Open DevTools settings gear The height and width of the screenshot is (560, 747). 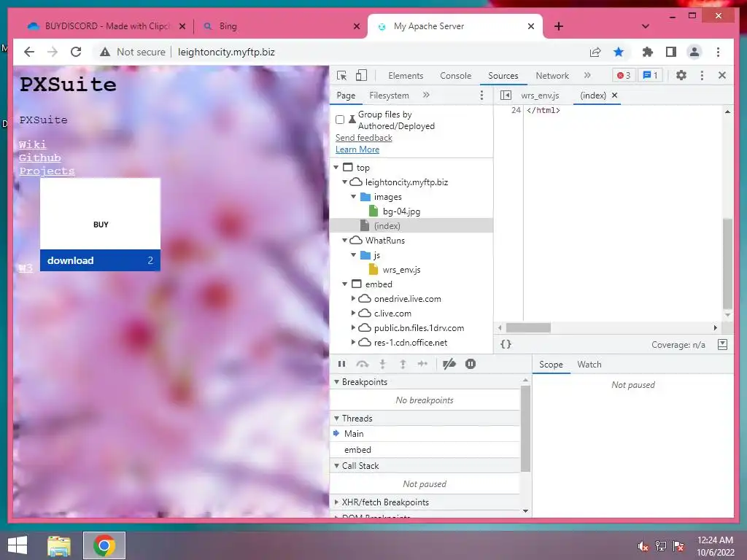click(681, 75)
